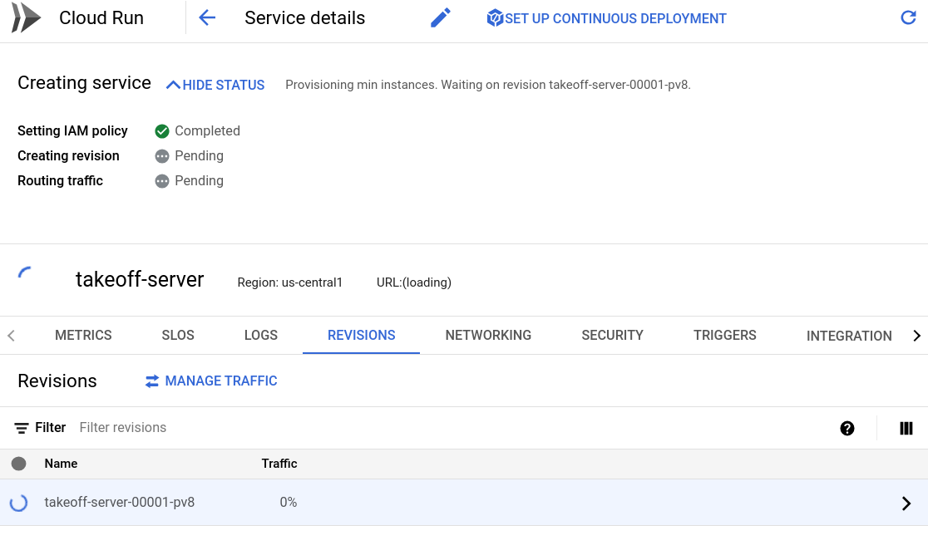Screen dimensions: 928x560
Task: Click the select-all circle in the table header
Action: [x=18, y=464]
